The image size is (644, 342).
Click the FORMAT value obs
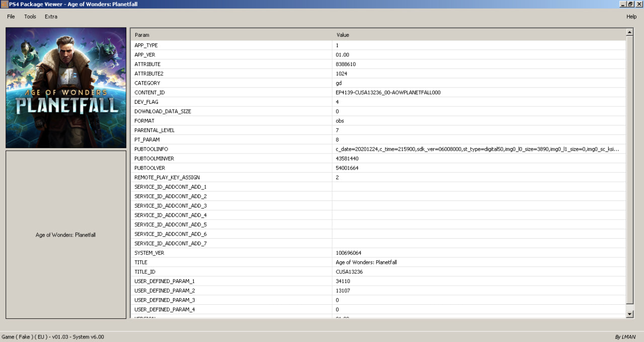(340, 121)
